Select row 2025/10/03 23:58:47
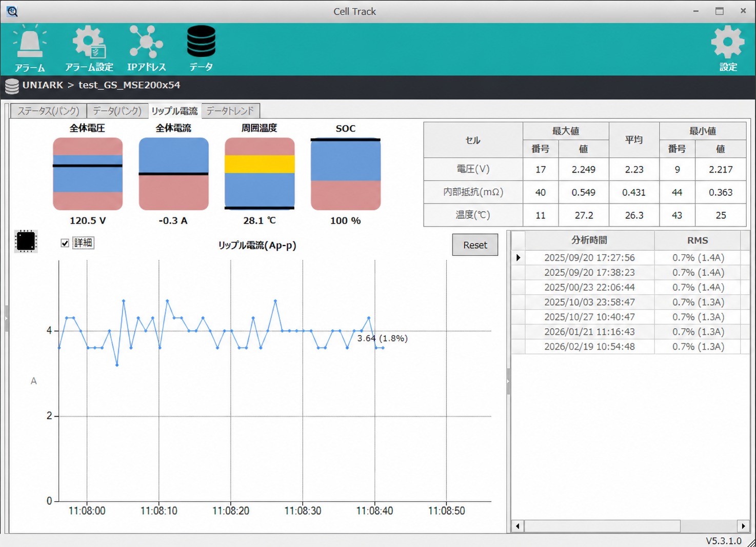The height and width of the screenshot is (547, 756). (x=630, y=302)
